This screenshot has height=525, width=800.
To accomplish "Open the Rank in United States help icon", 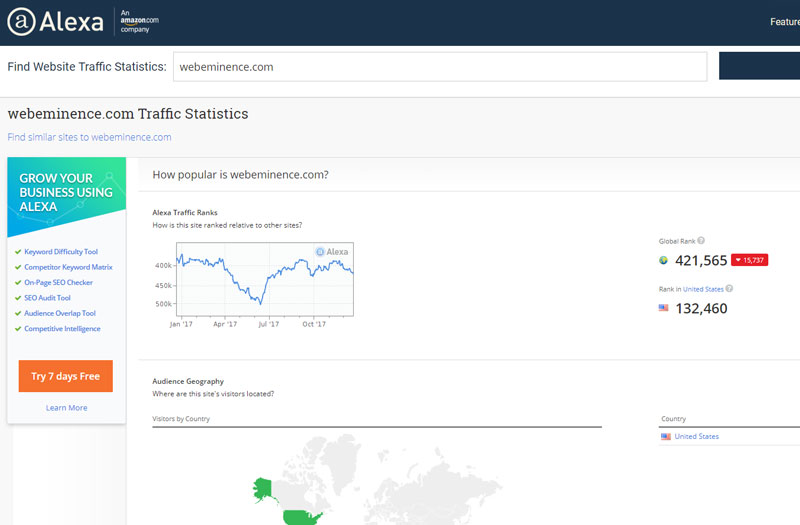I will click(729, 288).
